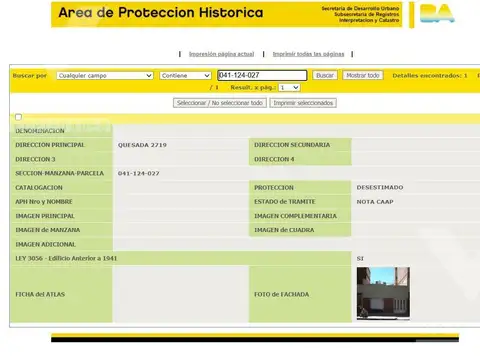480x360 pixels.
Task: Click the Imprimir seleccionados button
Action: point(303,103)
